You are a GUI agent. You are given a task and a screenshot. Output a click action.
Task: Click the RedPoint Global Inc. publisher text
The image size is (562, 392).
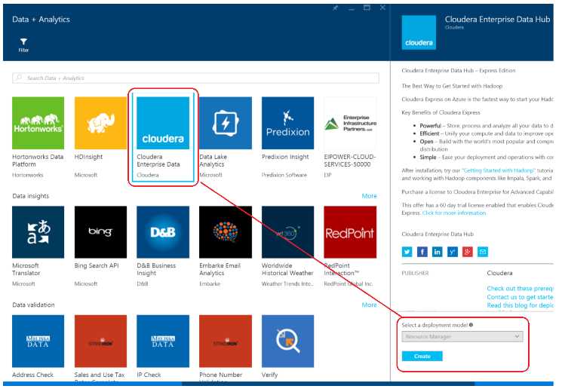(x=349, y=283)
